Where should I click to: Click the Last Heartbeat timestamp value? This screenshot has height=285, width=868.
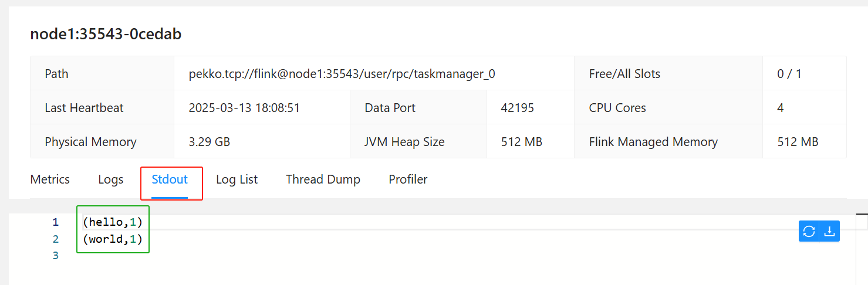point(244,108)
